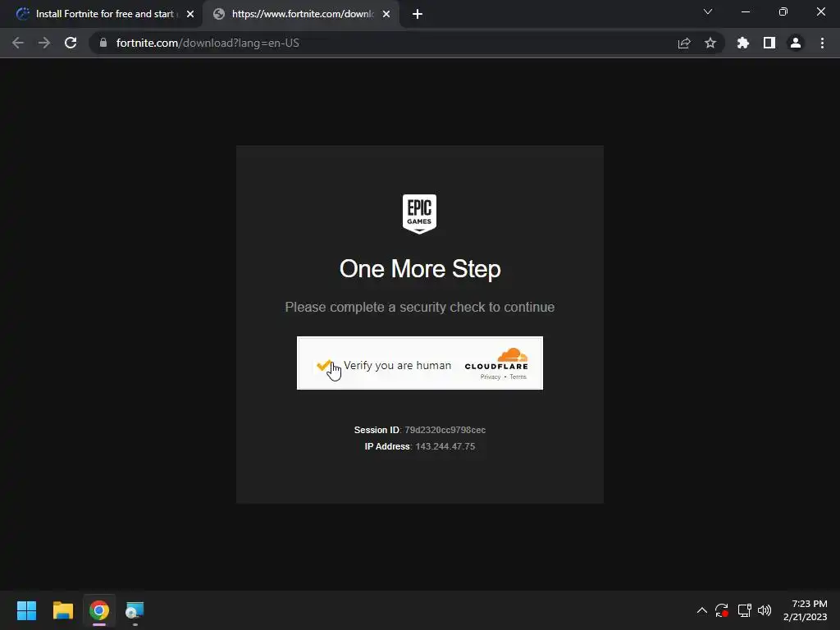Toggle the Chrome side panel

tap(769, 43)
